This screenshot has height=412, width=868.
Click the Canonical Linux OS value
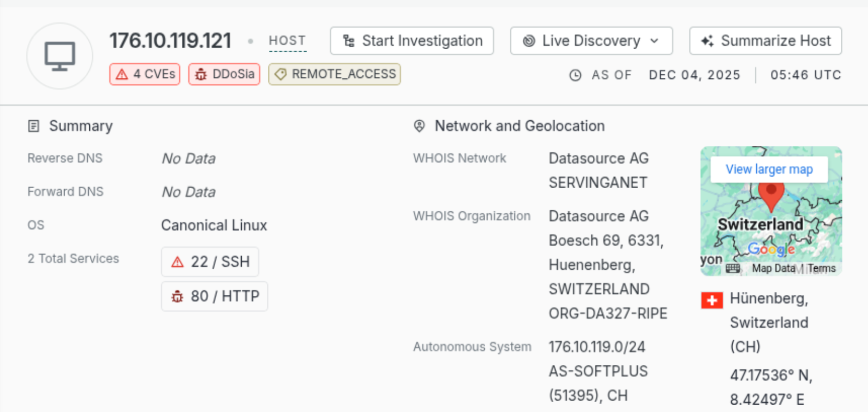(x=214, y=225)
